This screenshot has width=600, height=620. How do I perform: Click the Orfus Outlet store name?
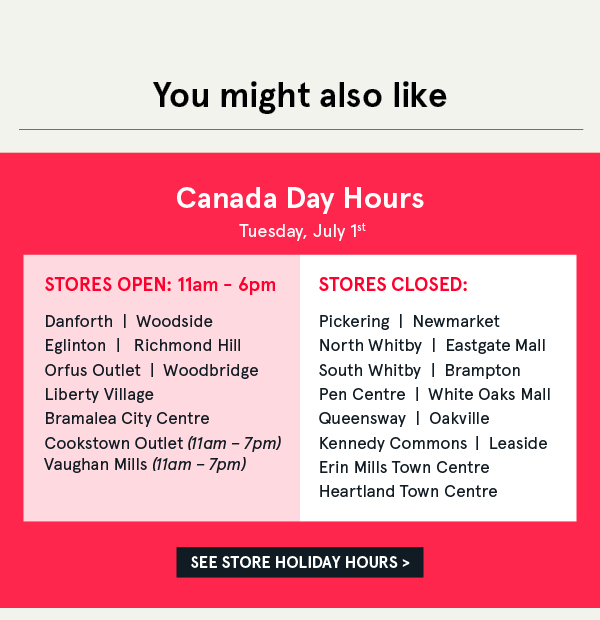(x=92, y=370)
